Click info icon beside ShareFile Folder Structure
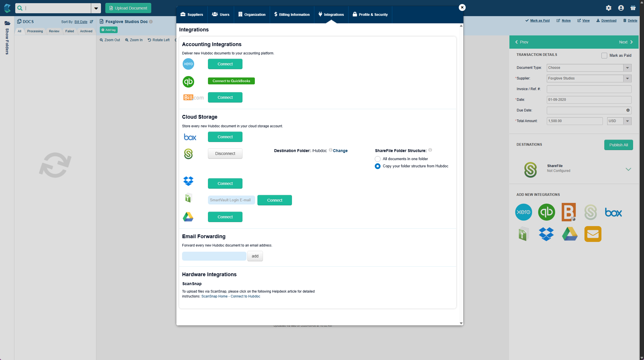Viewport: 644px width, 360px height. [430, 150]
